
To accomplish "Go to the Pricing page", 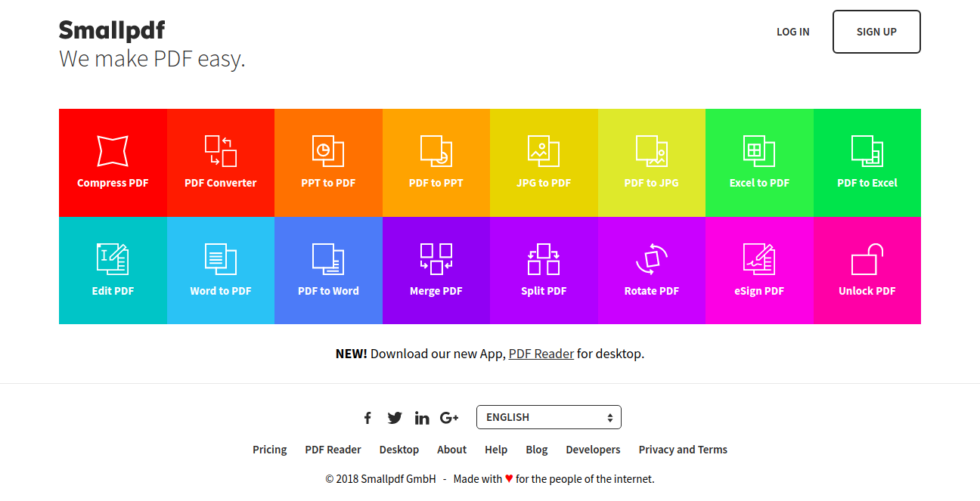I will click(x=269, y=450).
